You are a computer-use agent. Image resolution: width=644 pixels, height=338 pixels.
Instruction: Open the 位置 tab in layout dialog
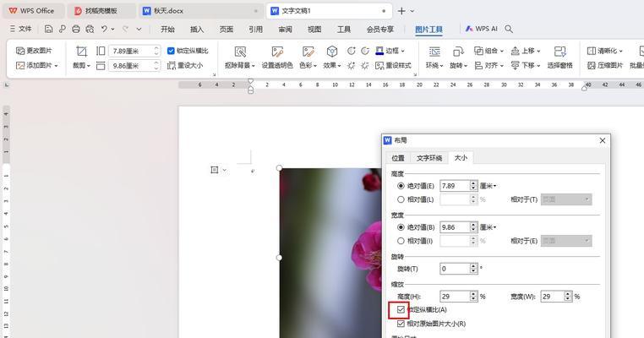click(397, 158)
